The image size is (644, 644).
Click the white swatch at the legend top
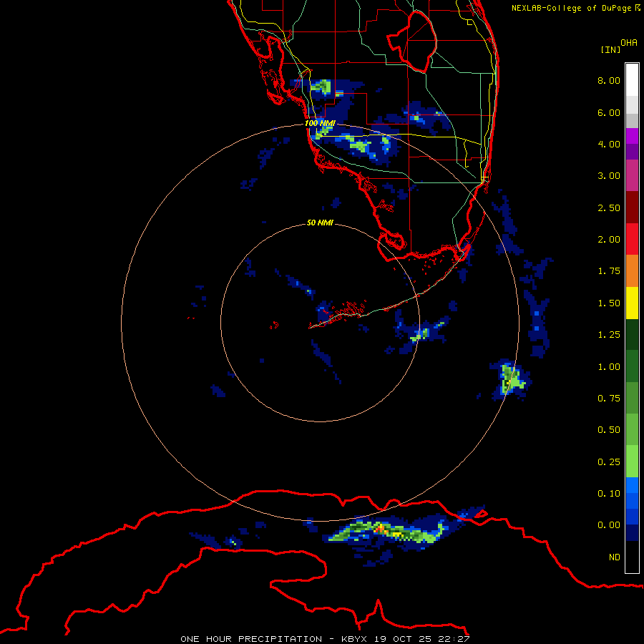coord(632,79)
